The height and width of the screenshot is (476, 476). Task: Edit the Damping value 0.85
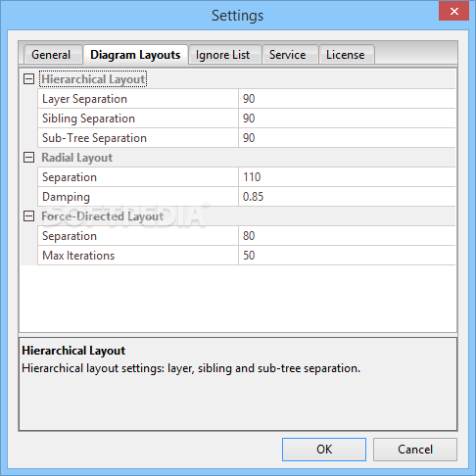pos(347,197)
